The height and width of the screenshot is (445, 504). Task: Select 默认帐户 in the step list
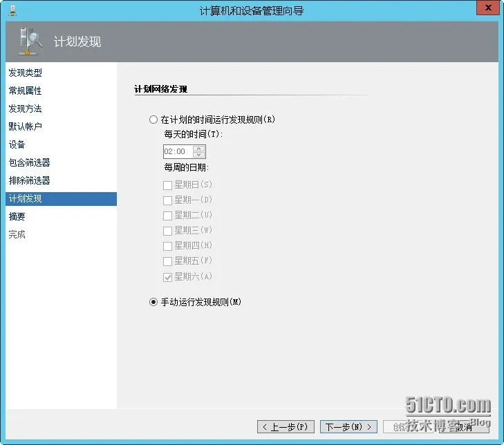26,126
